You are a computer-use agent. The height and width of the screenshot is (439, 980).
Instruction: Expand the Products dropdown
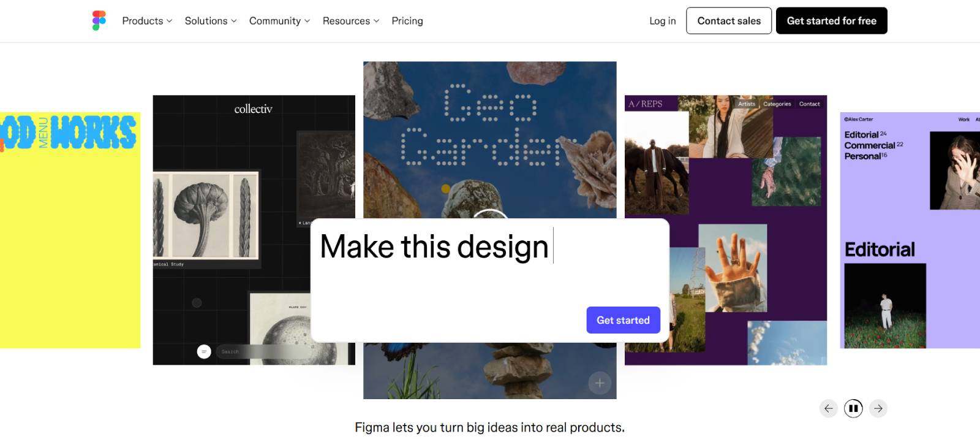pos(147,21)
